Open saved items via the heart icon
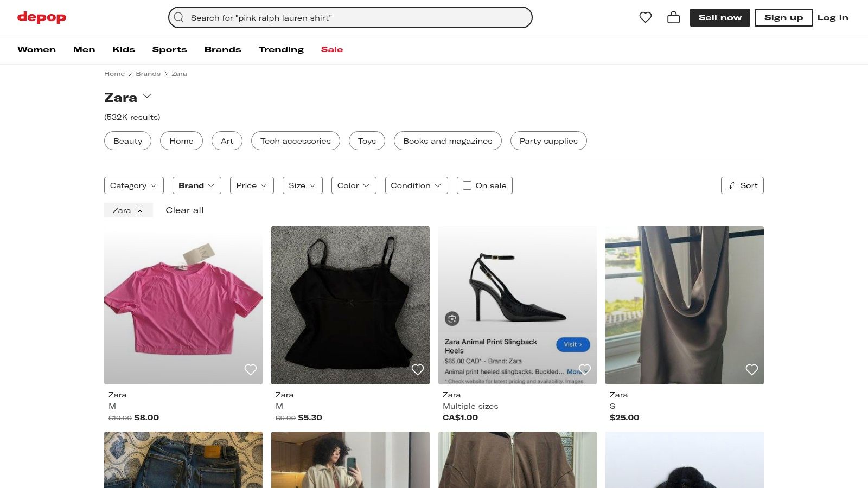This screenshot has width=868, height=488. [645, 17]
